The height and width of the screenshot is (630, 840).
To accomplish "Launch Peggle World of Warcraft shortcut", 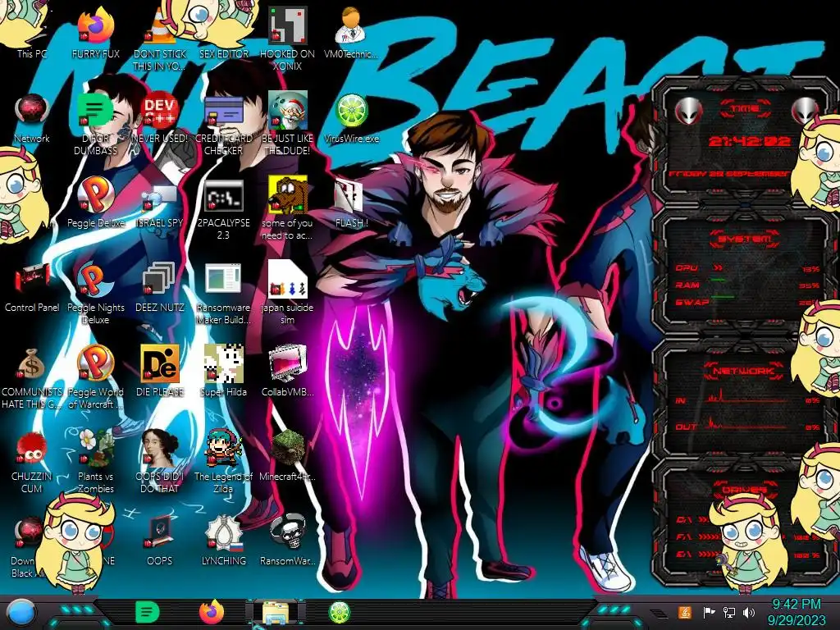I will tap(95, 377).
